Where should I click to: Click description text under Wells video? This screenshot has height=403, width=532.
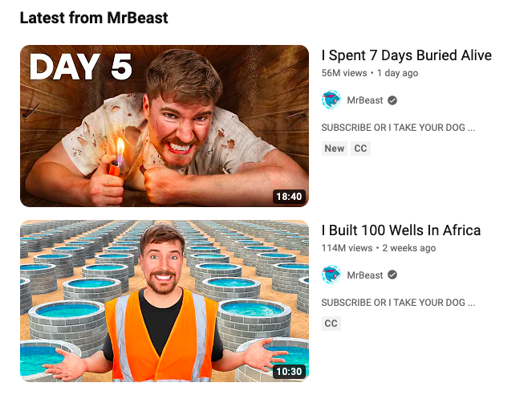(x=398, y=303)
